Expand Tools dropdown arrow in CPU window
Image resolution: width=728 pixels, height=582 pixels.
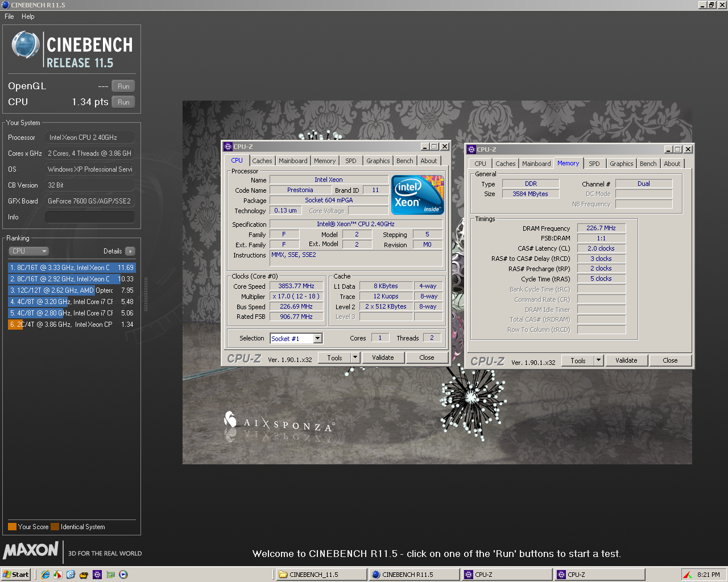[355, 357]
